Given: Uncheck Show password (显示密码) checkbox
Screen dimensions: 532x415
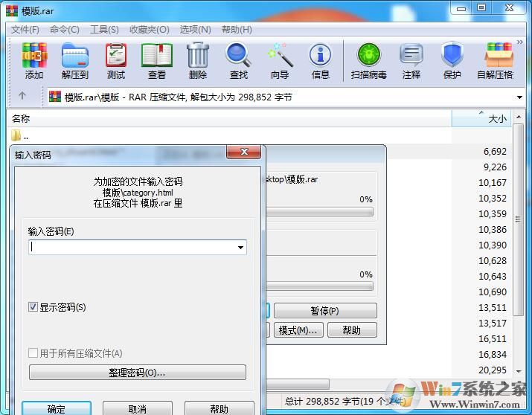Looking at the screenshot, I should pyautogui.click(x=33, y=307).
